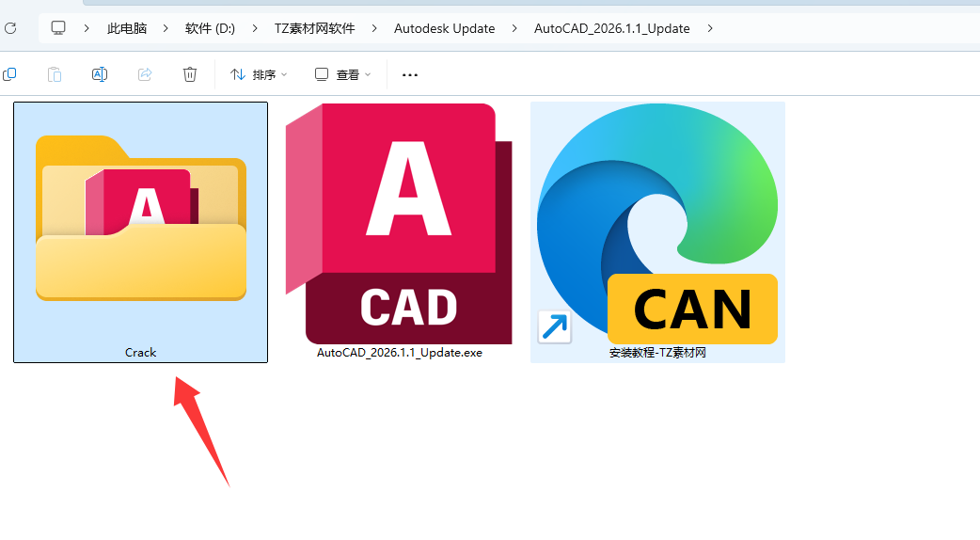Click the AutoCAD_2026.1.1_Update.exe file name
Screen dimensions: 980x540
coord(400,353)
